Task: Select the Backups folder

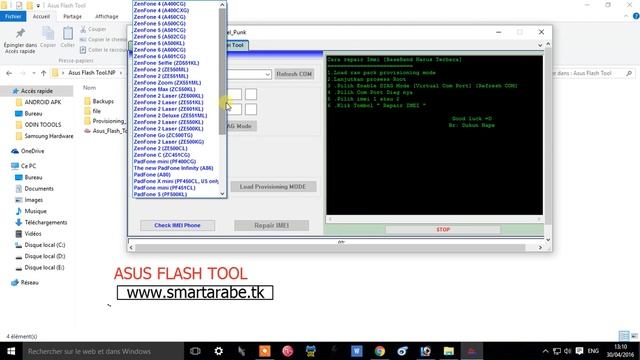Action: tap(103, 101)
